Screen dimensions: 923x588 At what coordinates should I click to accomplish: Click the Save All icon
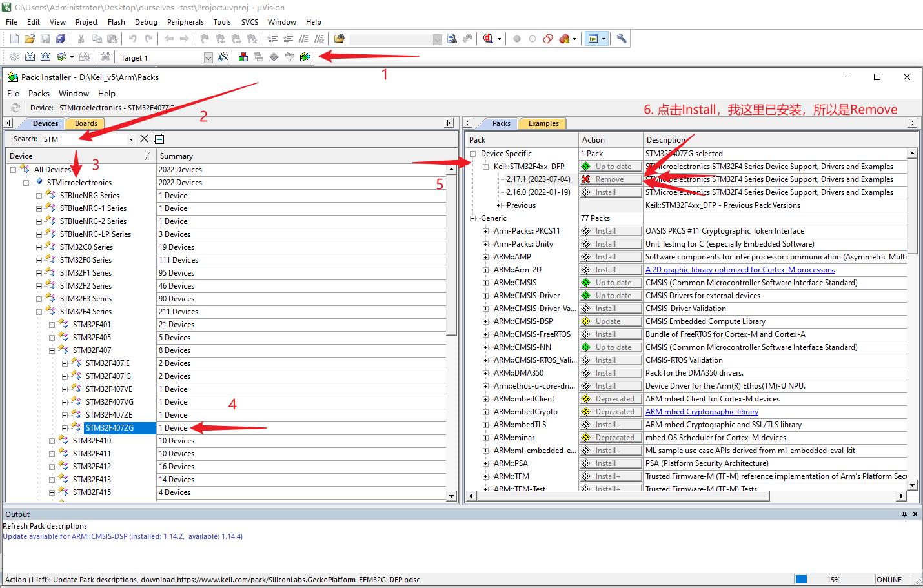point(61,39)
